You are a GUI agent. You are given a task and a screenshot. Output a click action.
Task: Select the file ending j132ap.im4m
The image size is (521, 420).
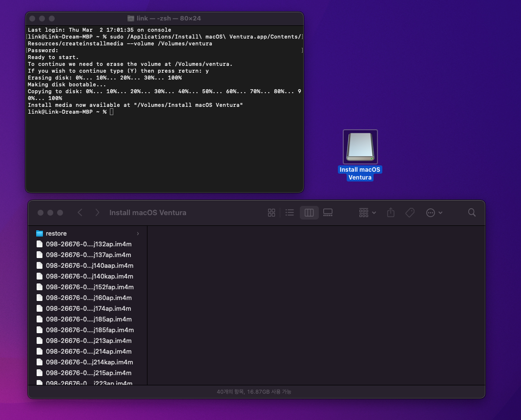[88, 244]
